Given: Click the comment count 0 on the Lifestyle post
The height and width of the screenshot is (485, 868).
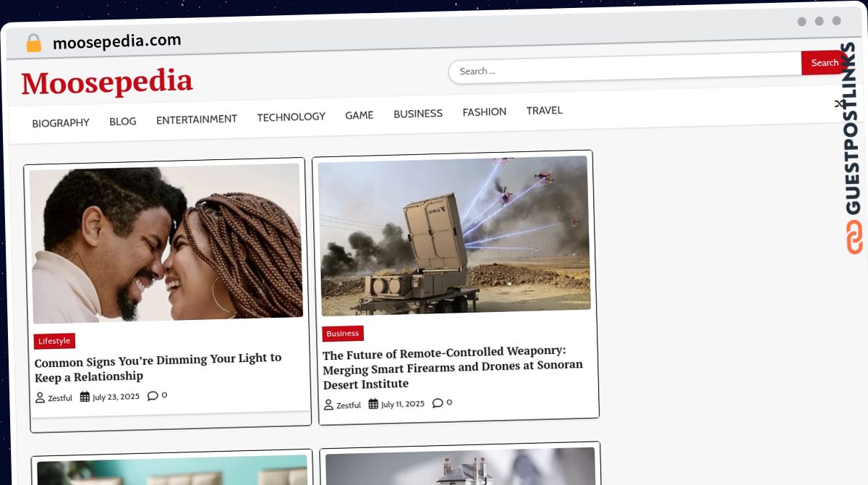Looking at the screenshot, I should click(164, 395).
